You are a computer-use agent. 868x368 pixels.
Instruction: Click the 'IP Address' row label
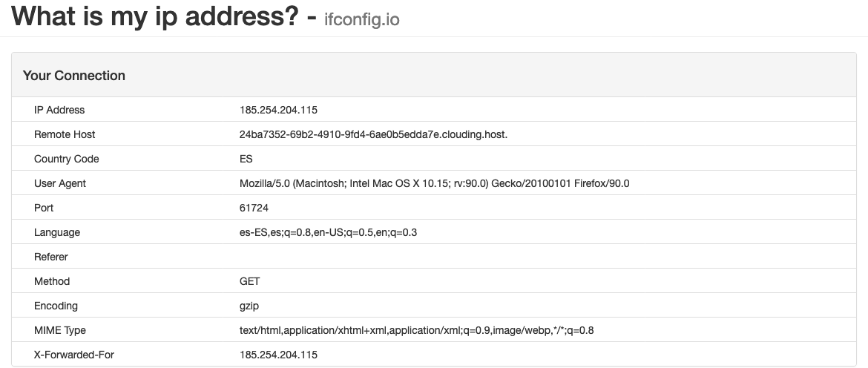[x=59, y=110]
